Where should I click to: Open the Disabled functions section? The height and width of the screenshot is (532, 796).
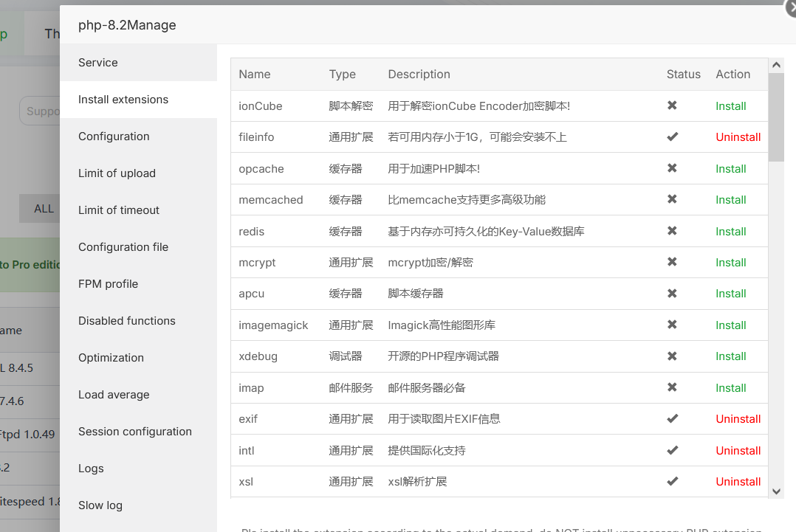pyautogui.click(x=127, y=321)
